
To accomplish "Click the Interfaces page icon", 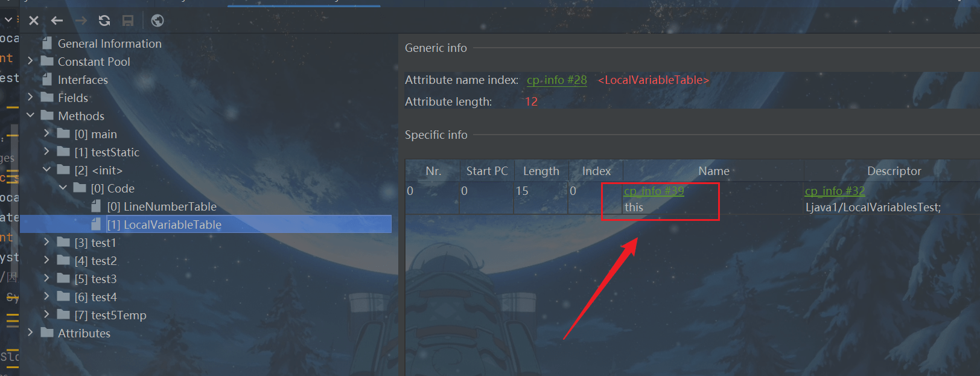I will (47, 80).
